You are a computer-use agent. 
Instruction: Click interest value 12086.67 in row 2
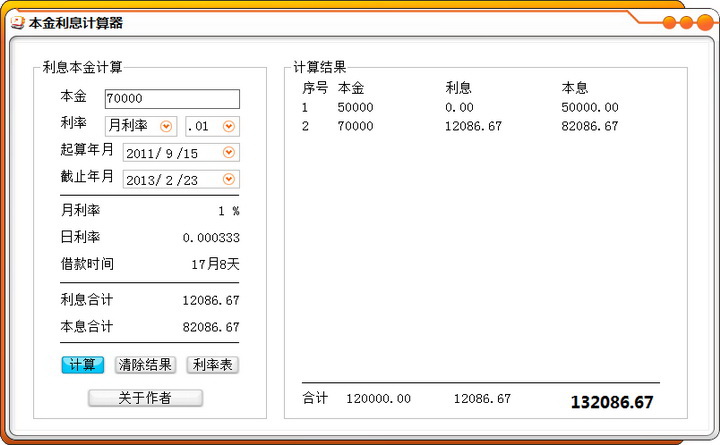pos(473,126)
